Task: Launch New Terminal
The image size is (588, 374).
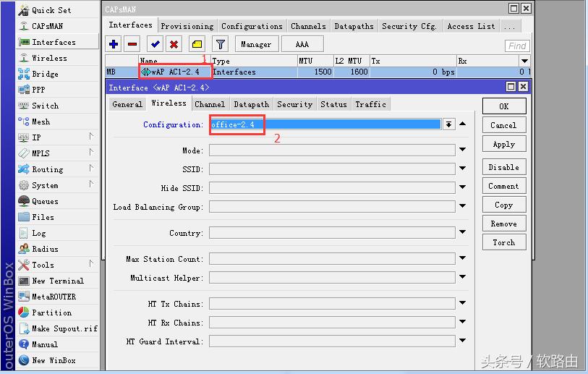Action: [x=57, y=281]
